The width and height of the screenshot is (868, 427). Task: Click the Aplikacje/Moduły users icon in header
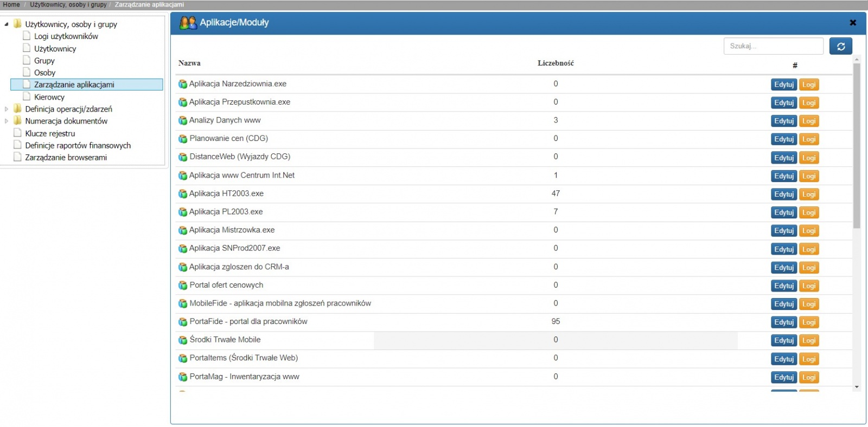click(x=188, y=23)
